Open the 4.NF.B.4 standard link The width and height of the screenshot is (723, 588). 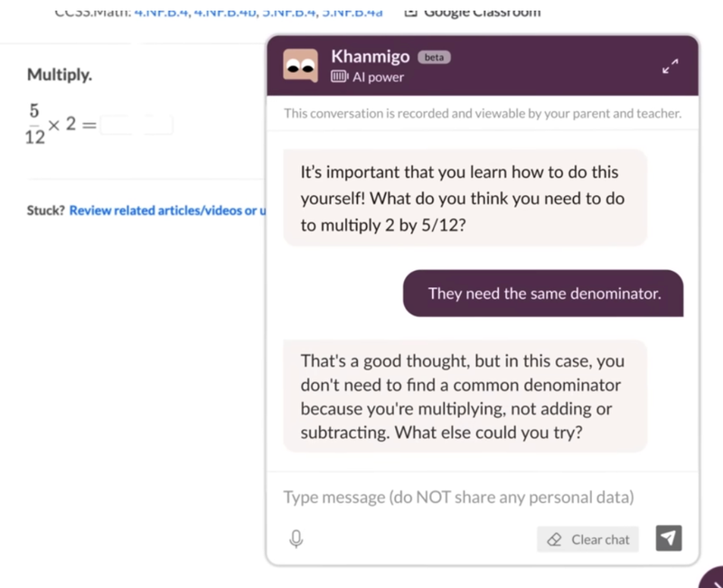click(x=159, y=12)
